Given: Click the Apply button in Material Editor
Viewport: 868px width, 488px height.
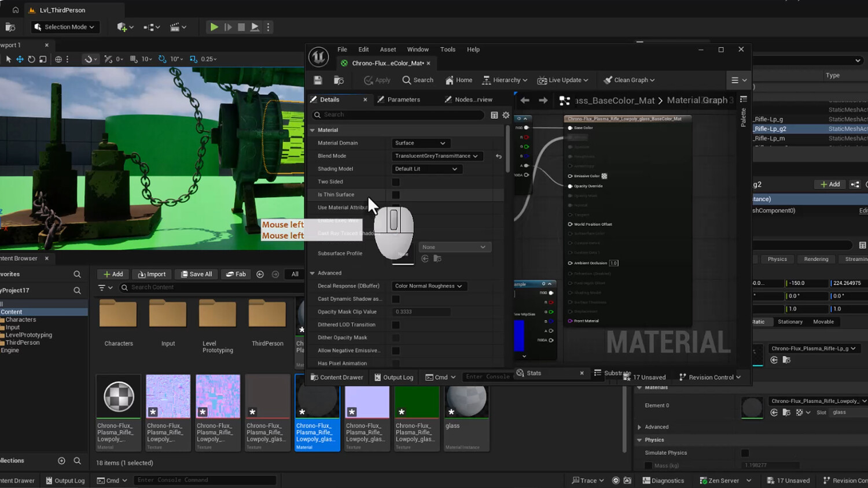Looking at the screenshot, I should pos(377,80).
